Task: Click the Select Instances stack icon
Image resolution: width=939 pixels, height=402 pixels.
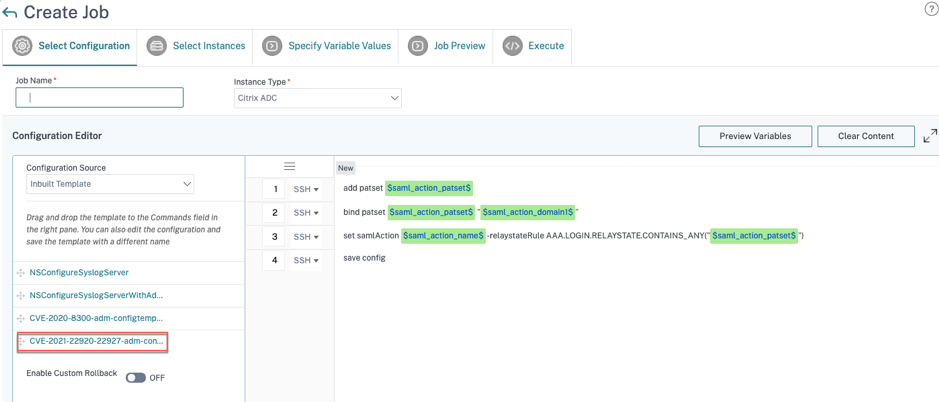Action: [156, 46]
